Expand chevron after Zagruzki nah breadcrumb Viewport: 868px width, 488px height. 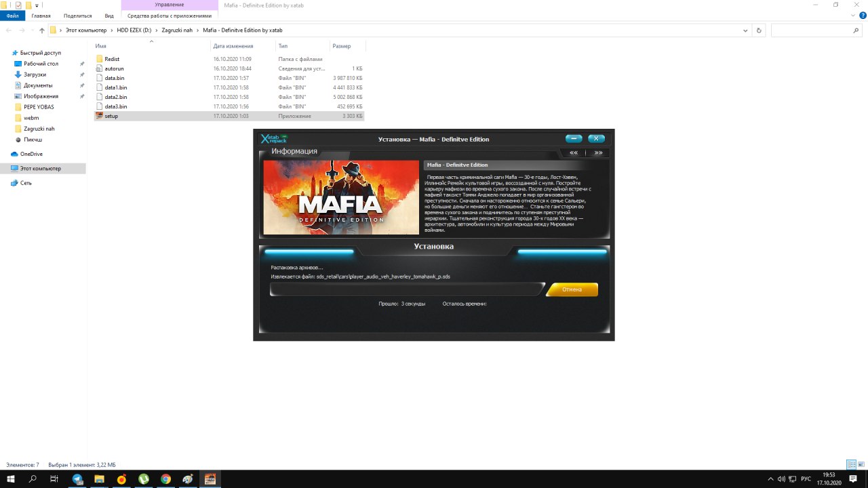[x=198, y=30]
